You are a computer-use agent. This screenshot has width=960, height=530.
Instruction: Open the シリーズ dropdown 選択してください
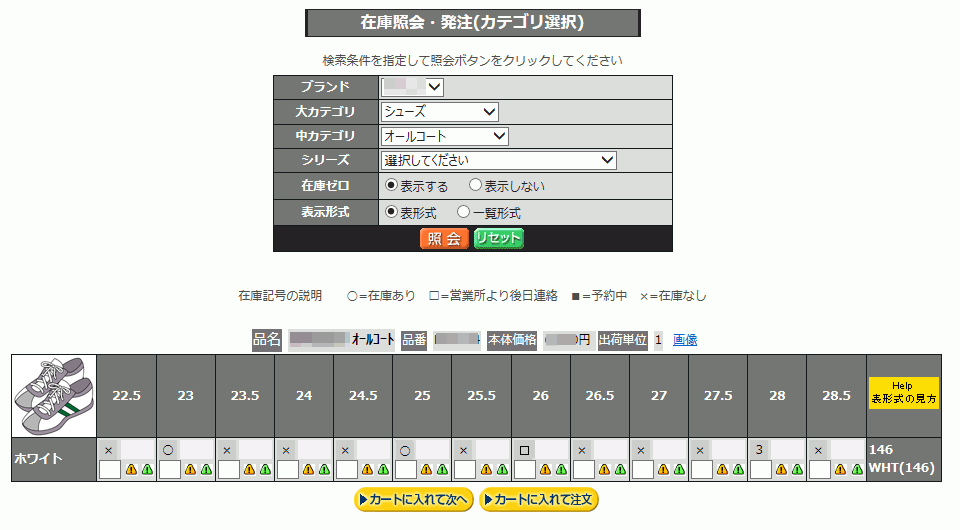point(499,160)
